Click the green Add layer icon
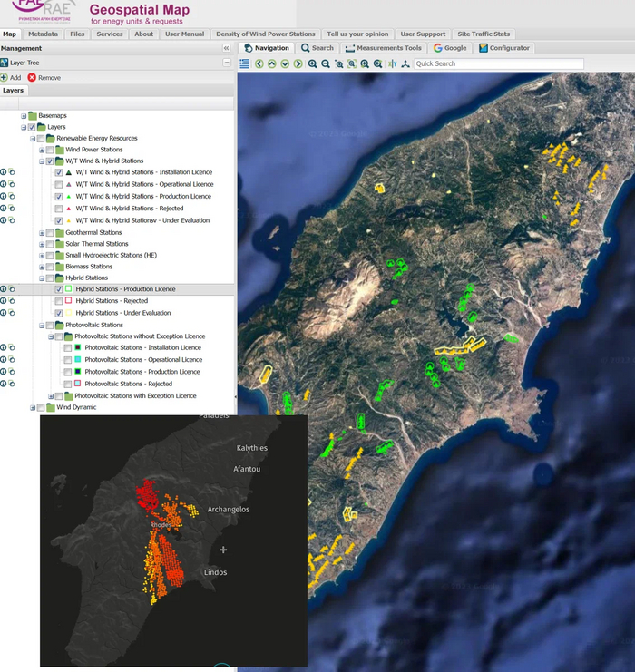Screen dimensions: 635x672 pyautogui.click(x=5, y=78)
